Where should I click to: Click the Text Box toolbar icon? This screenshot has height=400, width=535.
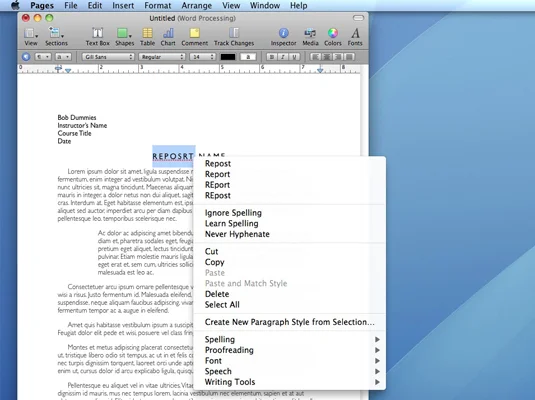98,37
